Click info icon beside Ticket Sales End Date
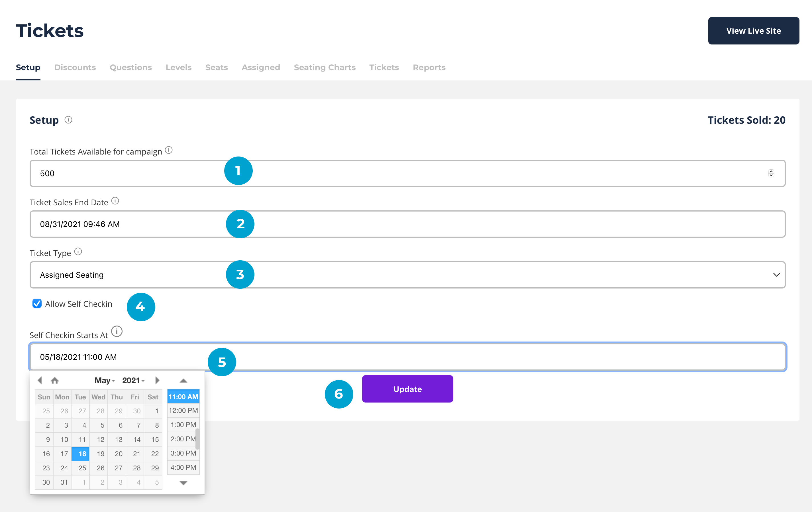 coord(115,201)
